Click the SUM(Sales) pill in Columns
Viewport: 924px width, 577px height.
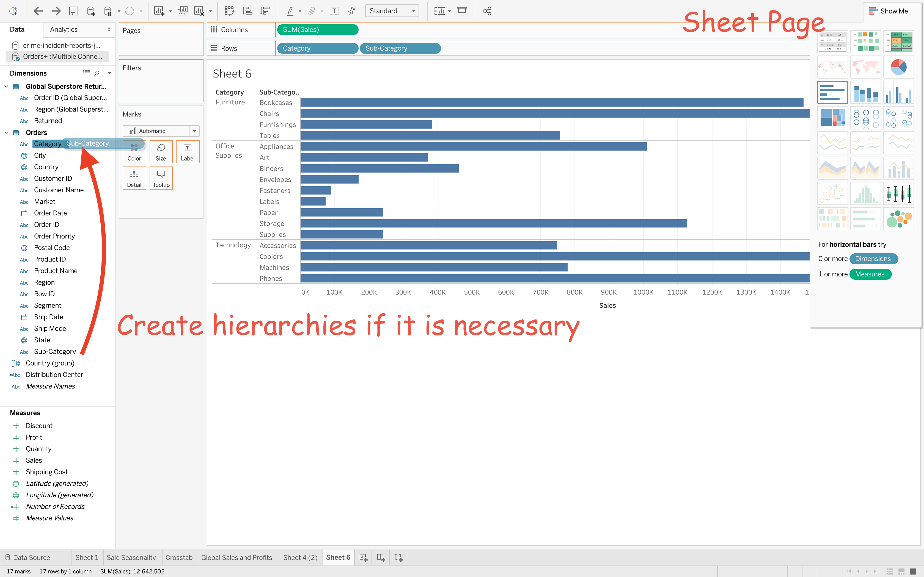point(317,29)
